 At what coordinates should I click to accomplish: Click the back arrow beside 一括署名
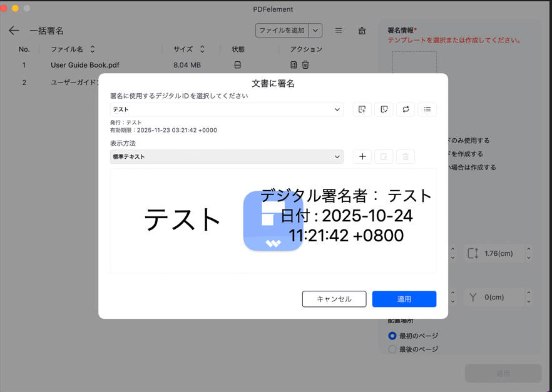pos(14,31)
